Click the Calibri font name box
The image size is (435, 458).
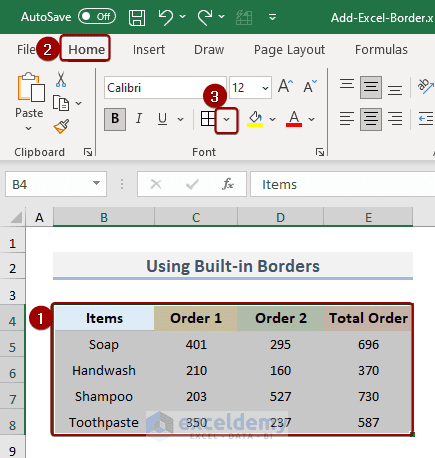pos(165,88)
